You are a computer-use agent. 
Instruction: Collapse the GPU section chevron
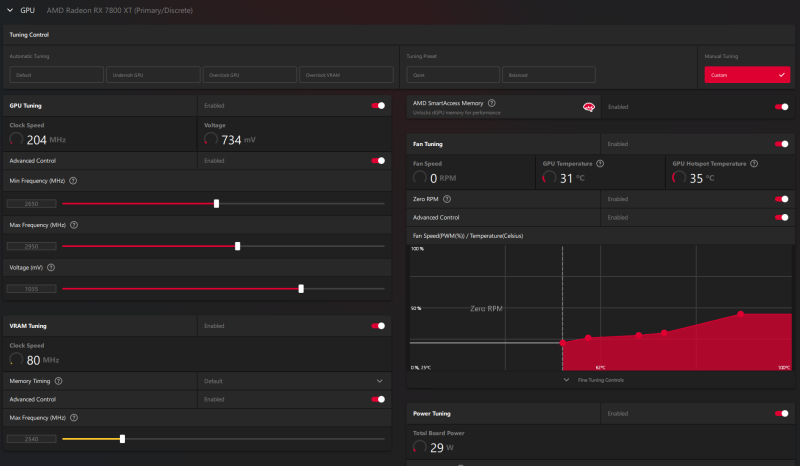click(x=10, y=10)
